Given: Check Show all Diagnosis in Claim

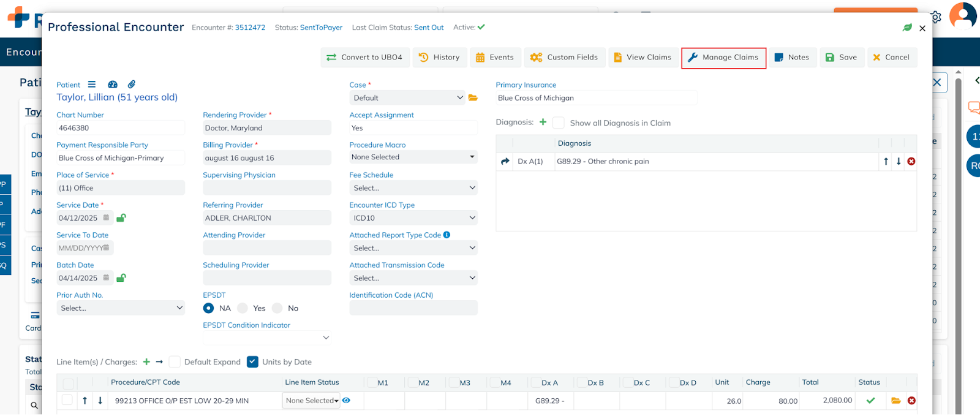Looking at the screenshot, I should pos(558,123).
